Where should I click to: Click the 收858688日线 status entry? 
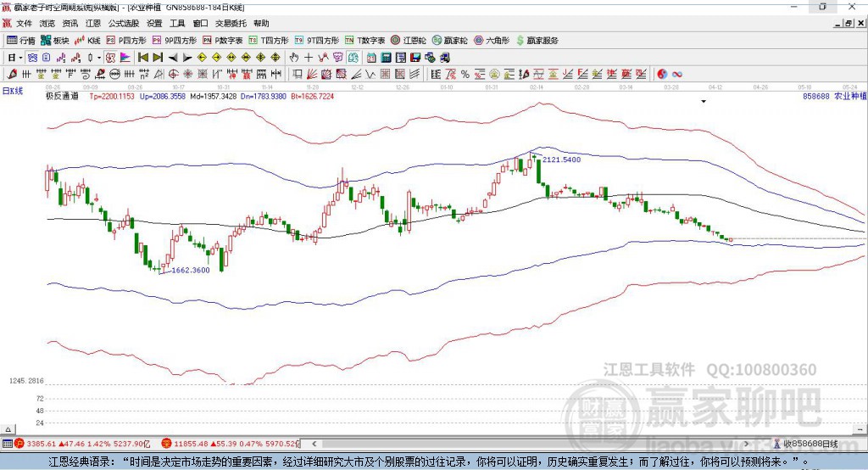click(x=805, y=444)
